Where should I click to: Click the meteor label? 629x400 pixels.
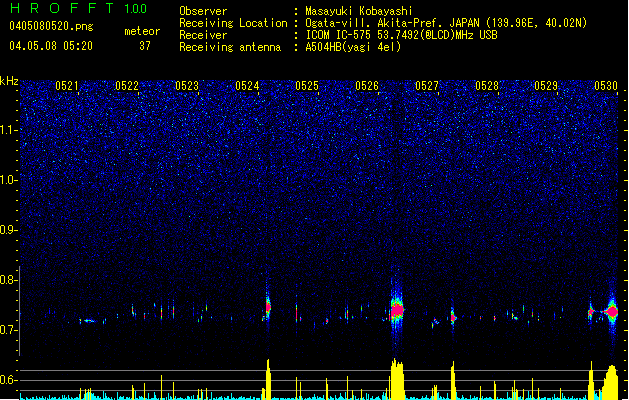click(142, 31)
